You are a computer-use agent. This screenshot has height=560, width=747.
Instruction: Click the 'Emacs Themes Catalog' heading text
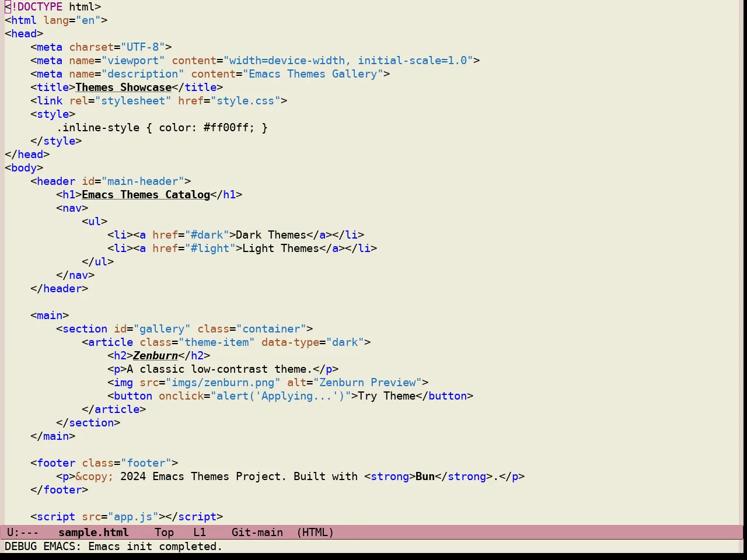coord(146,195)
